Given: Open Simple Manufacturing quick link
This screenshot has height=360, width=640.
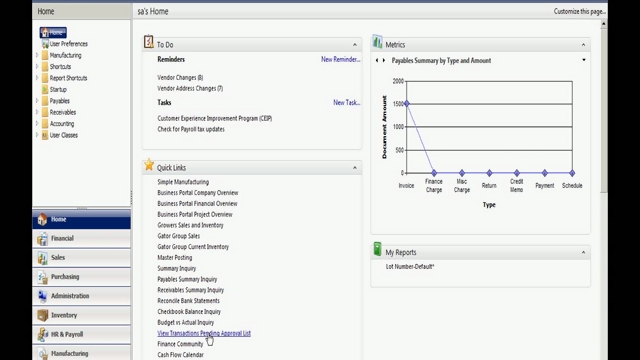Looking at the screenshot, I should coord(183,182).
